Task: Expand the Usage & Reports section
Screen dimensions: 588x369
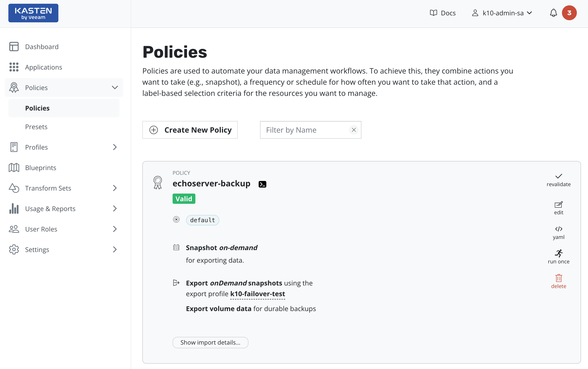Action: 115,209
